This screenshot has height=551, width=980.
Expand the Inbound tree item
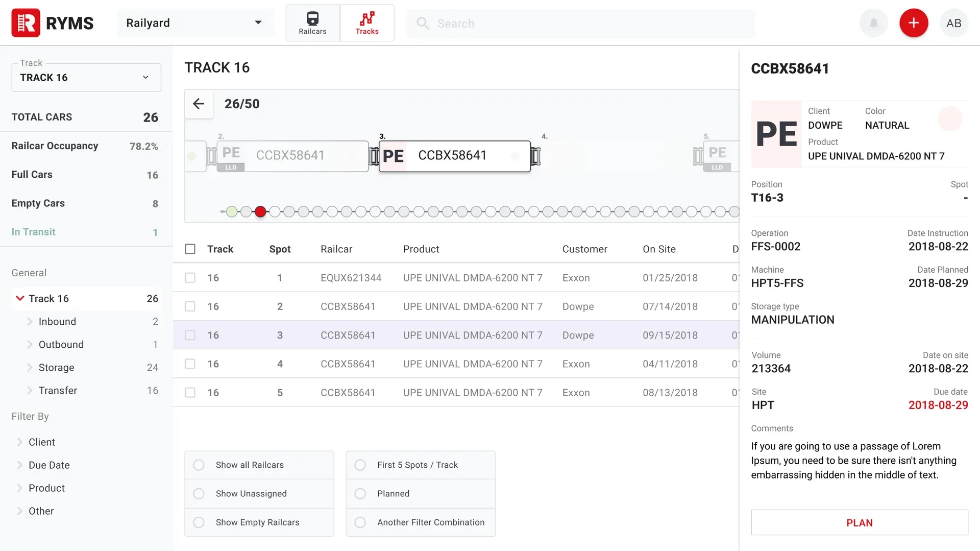point(30,322)
